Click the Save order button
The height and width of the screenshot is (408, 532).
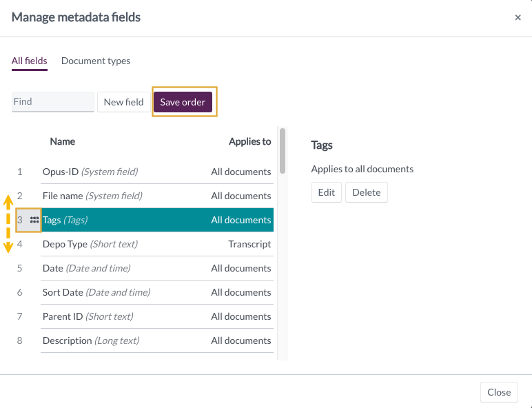[x=183, y=102]
